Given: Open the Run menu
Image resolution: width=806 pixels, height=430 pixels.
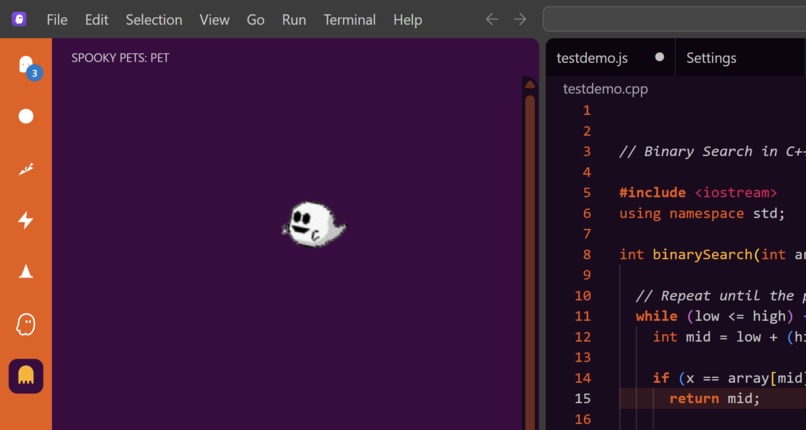Looking at the screenshot, I should tap(294, 20).
